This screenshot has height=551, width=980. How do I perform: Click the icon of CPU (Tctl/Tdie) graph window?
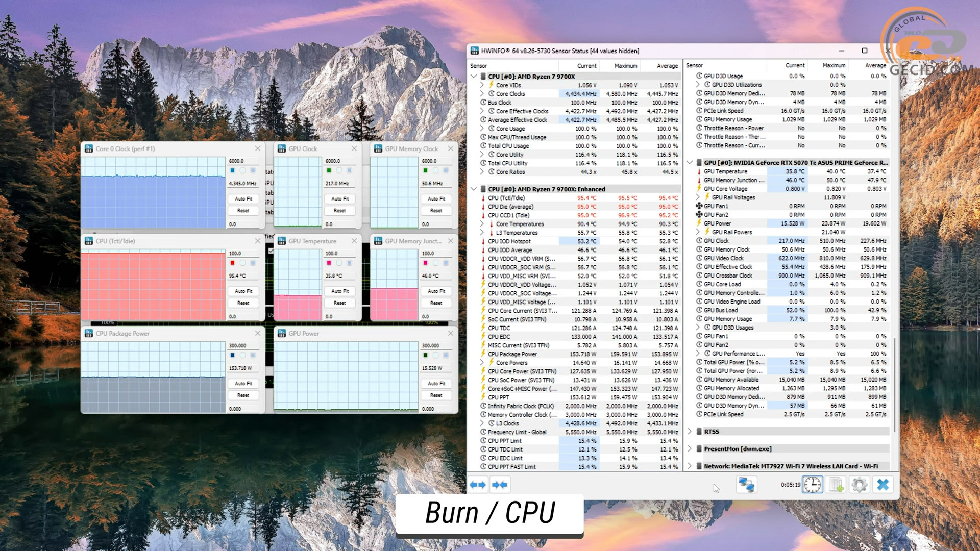coord(89,241)
